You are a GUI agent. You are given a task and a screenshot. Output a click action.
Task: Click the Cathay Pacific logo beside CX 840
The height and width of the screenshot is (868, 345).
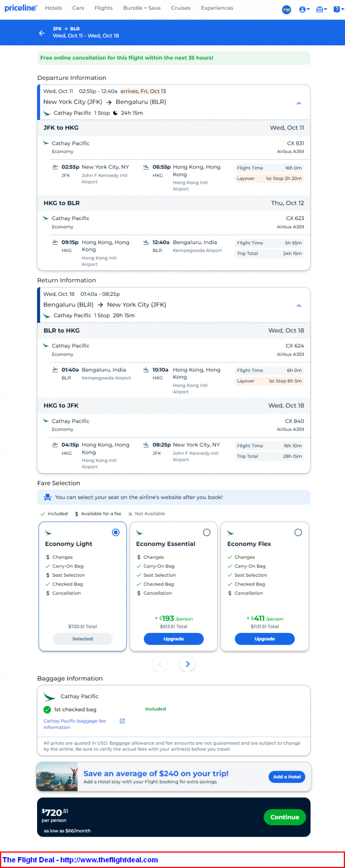[46, 421]
